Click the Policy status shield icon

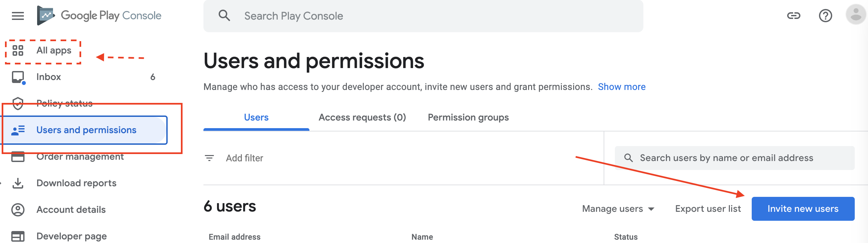pyautogui.click(x=18, y=104)
